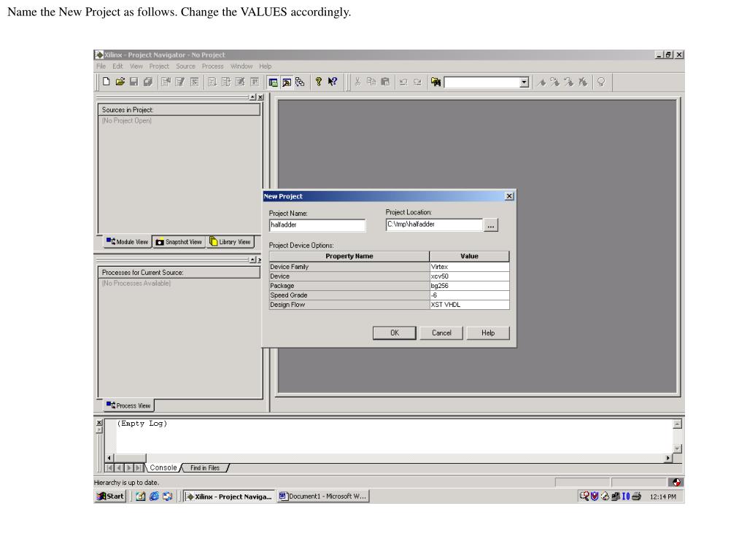The image size is (747, 560).
Task: Click the Device Family property name cell
Action: (349, 267)
